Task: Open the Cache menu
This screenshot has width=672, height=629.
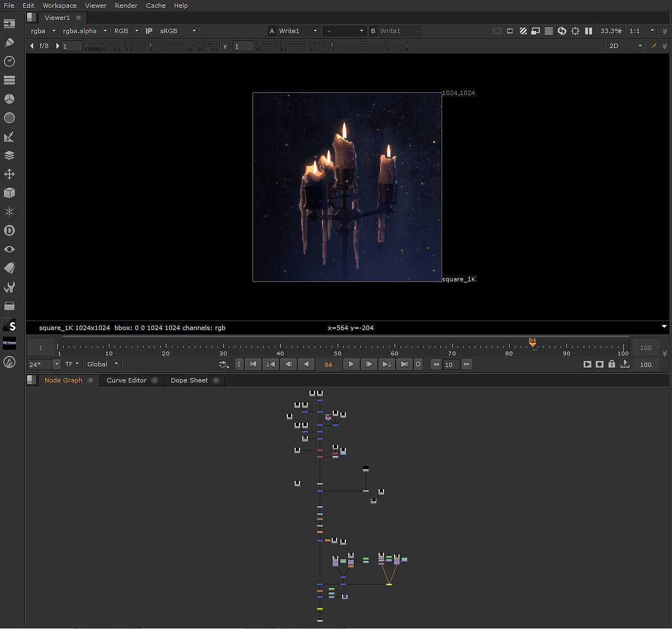Action: pos(156,6)
